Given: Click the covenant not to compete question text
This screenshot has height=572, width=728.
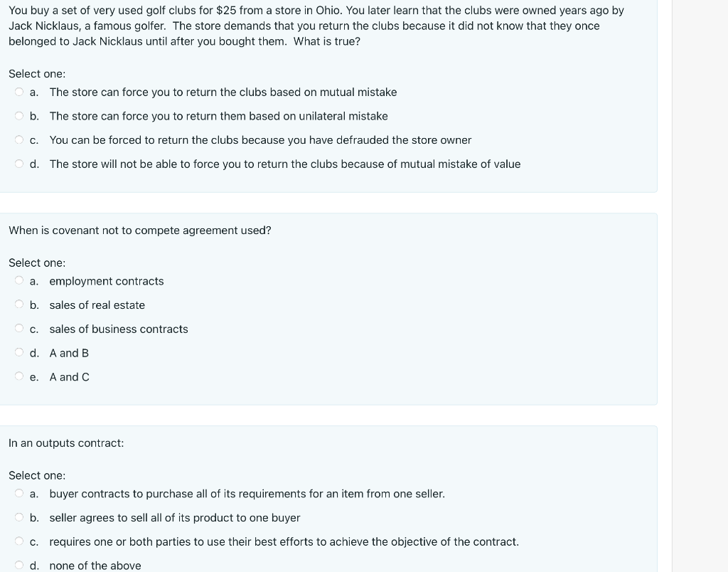Looking at the screenshot, I should pyautogui.click(x=140, y=231).
